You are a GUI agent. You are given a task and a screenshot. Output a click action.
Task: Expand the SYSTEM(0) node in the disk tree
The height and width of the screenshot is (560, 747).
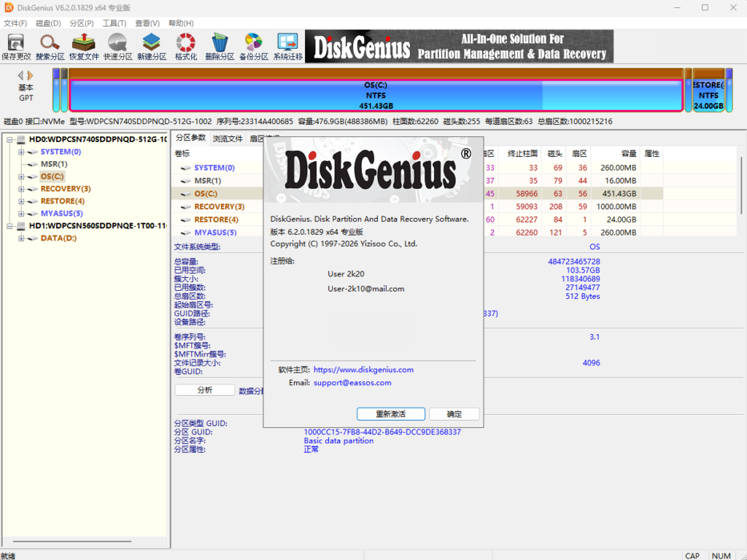(21, 152)
